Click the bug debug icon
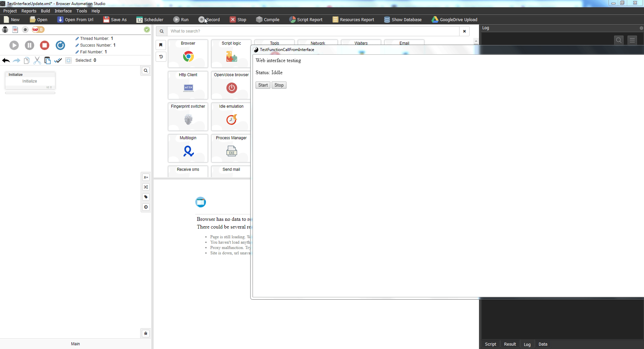The height and width of the screenshot is (349, 644). (5, 30)
